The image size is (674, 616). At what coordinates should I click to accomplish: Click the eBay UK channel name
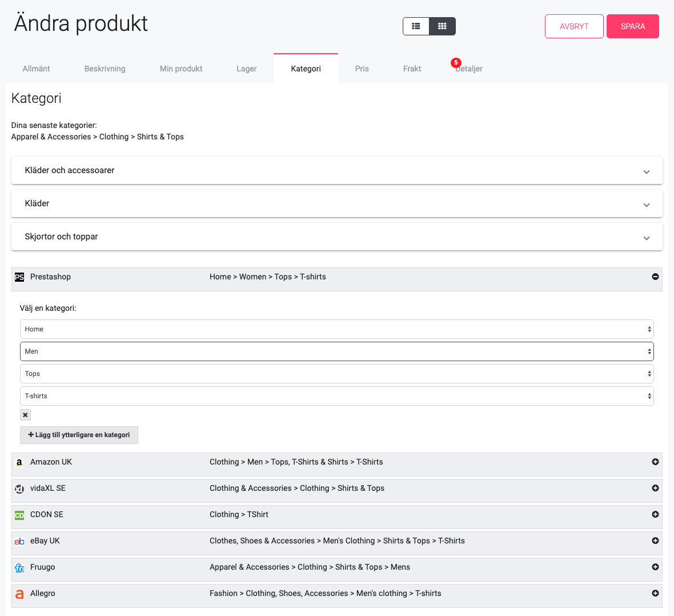pyautogui.click(x=45, y=541)
